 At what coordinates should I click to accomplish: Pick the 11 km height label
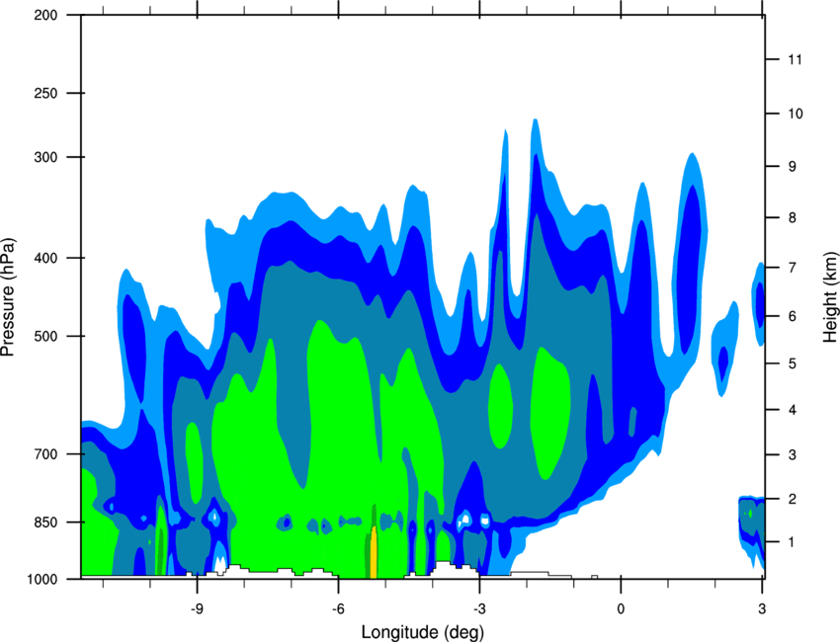pos(795,59)
